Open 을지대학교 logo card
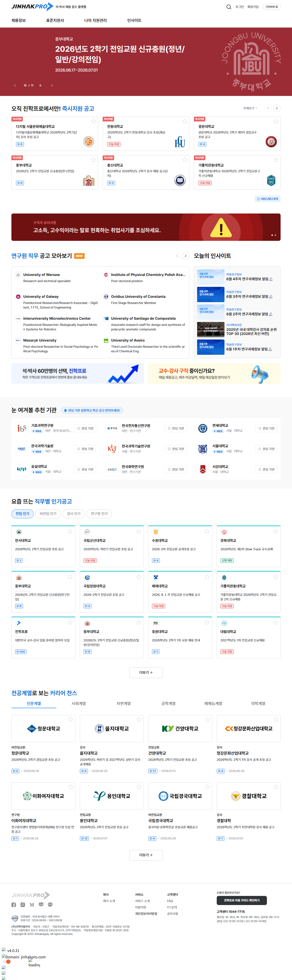Image resolution: width=292 pixels, height=980 pixels. coord(112,728)
